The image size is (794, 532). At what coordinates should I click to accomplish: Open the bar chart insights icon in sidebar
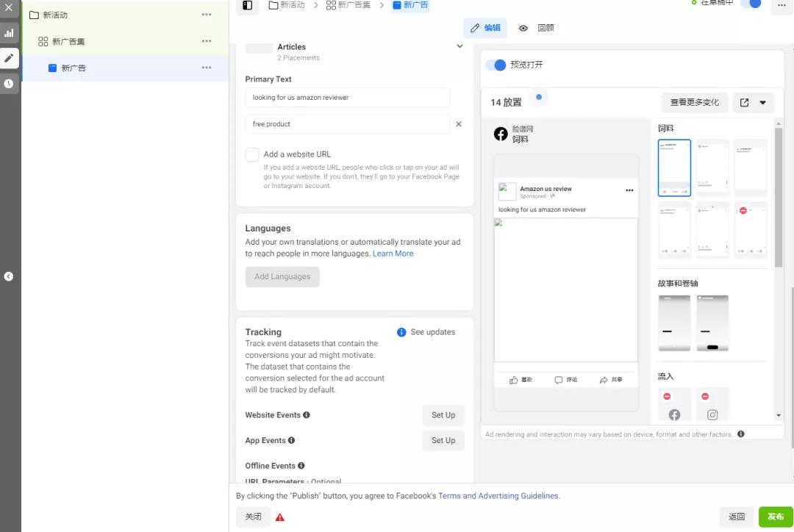[x=9, y=33]
